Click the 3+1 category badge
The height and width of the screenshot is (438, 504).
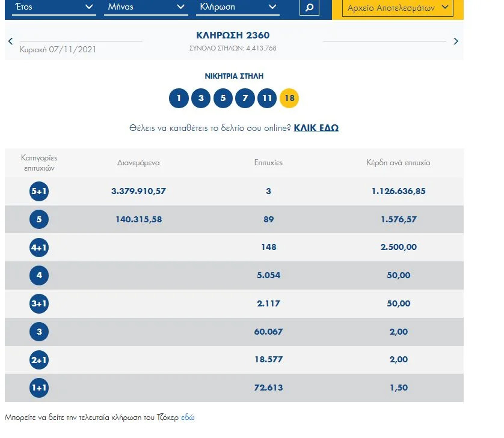click(x=38, y=303)
